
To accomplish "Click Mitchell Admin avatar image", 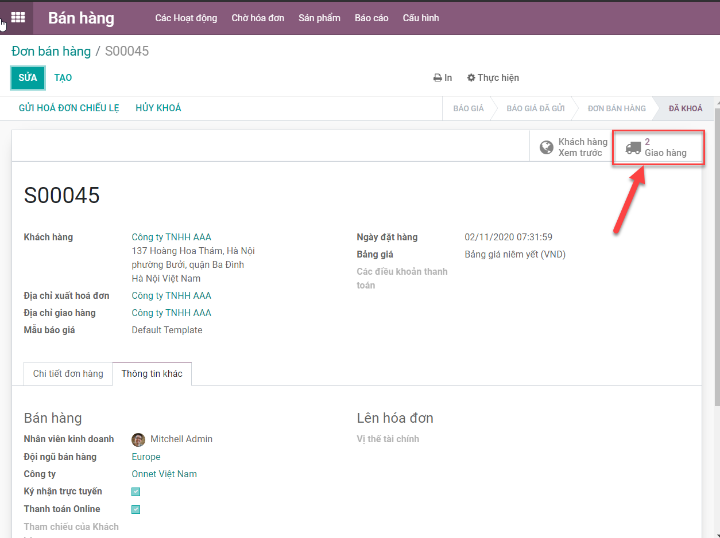I will [x=138, y=439].
